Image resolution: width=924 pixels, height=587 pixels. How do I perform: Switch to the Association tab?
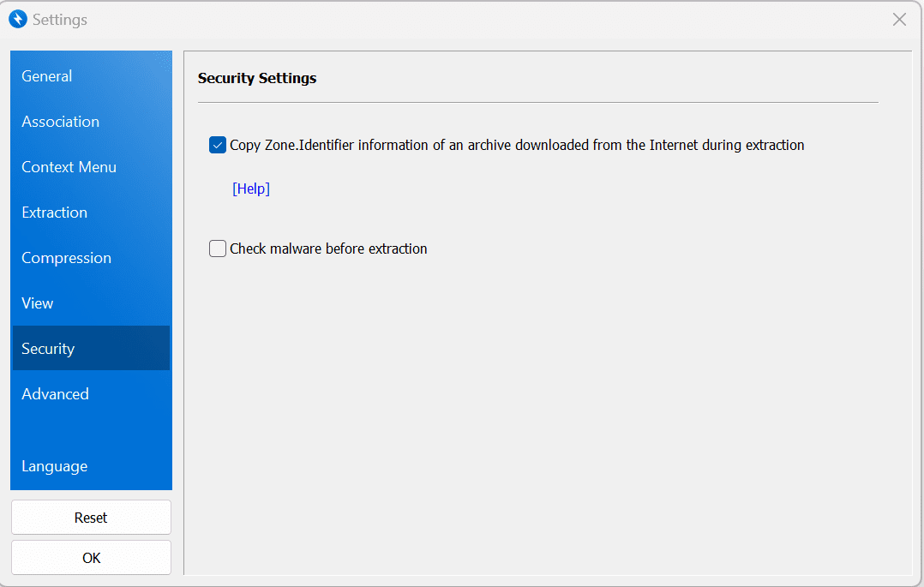(x=61, y=122)
